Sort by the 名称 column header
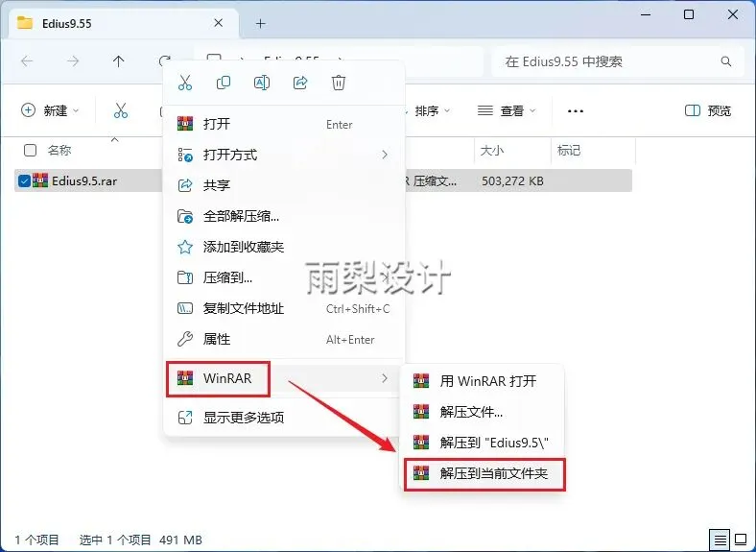The width and height of the screenshot is (756, 552). click(59, 150)
